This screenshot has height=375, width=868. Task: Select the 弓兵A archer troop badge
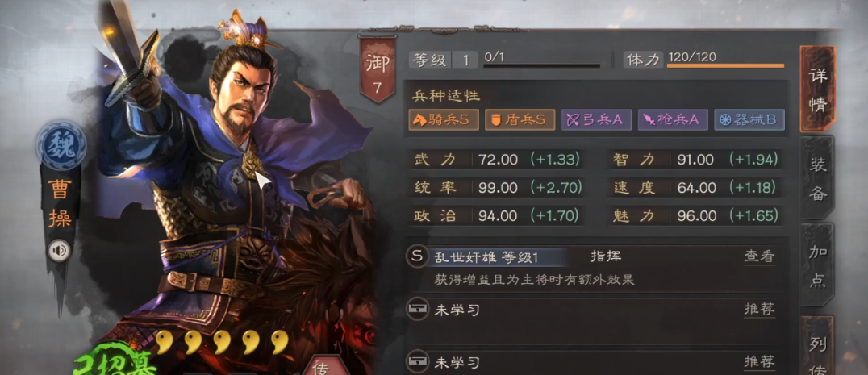click(596, 120)
